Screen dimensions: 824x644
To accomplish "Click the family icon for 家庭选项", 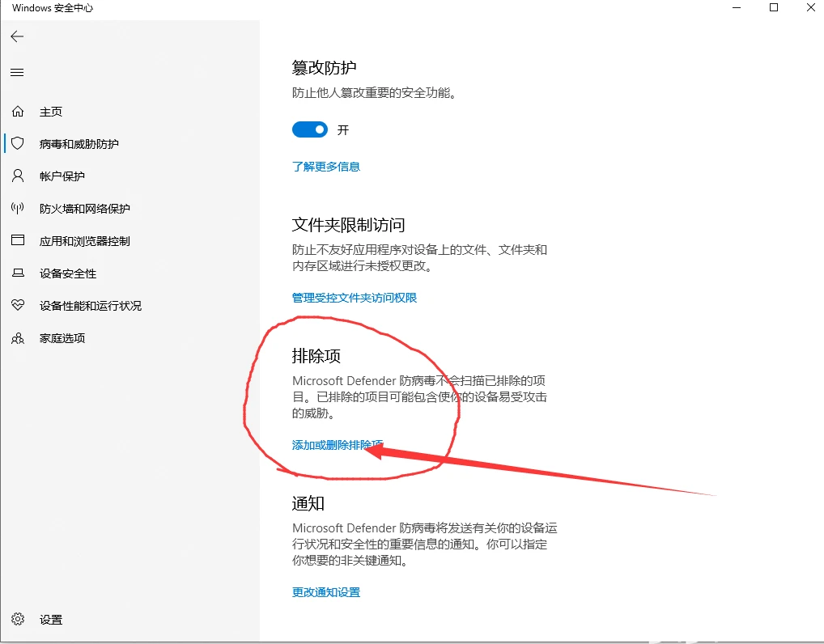I will click(x=18, y=338).
